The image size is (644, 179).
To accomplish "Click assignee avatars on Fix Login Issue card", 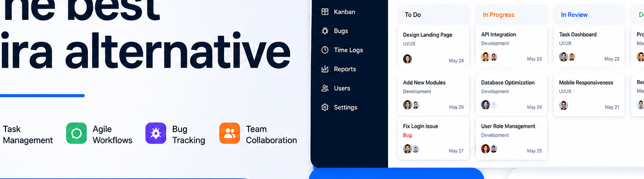I will click(x=411, y=149).
